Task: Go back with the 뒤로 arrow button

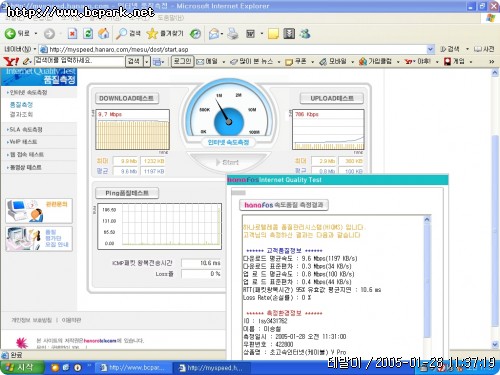Action: tap(17, 33)
